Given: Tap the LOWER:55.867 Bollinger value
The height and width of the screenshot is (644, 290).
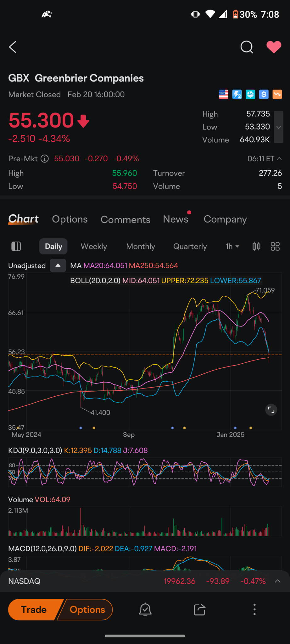Looking at the screenshot, I should 236,280.
